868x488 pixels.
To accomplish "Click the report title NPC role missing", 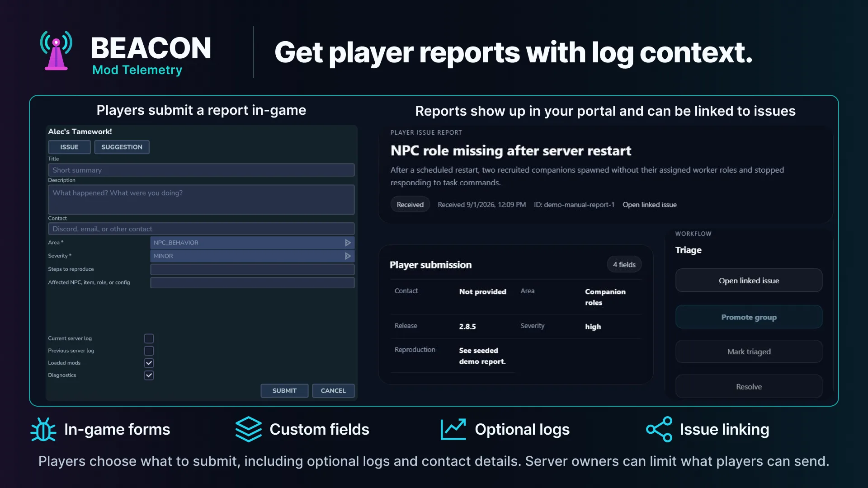I will pos(511,150).
